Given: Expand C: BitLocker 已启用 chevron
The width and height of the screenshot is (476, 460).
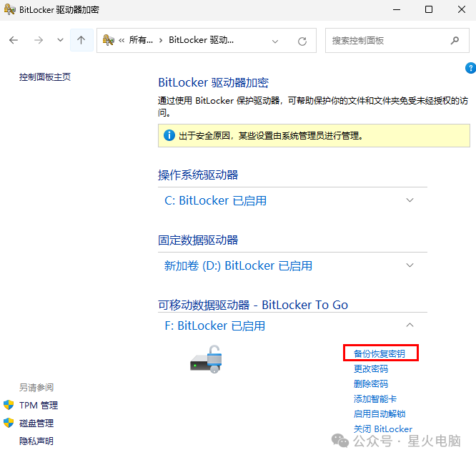Looking at the screenshot, I should point(410,200).
